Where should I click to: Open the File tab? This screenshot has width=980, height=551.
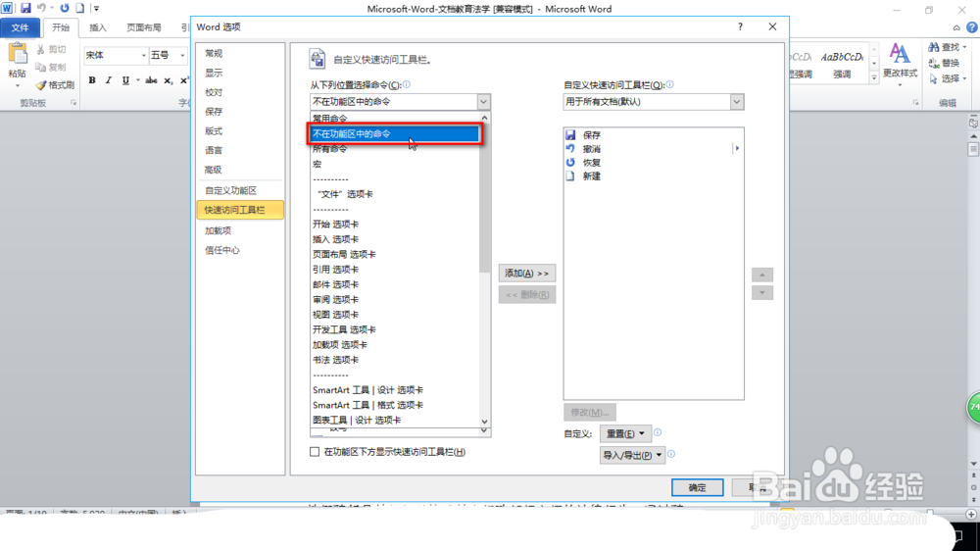tap(20, 27)
